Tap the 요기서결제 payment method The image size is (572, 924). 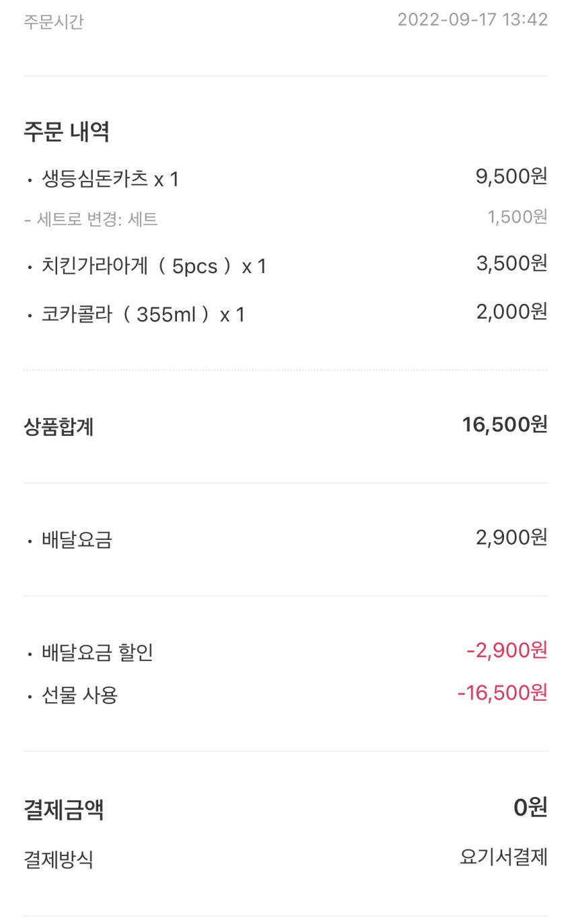503,857
